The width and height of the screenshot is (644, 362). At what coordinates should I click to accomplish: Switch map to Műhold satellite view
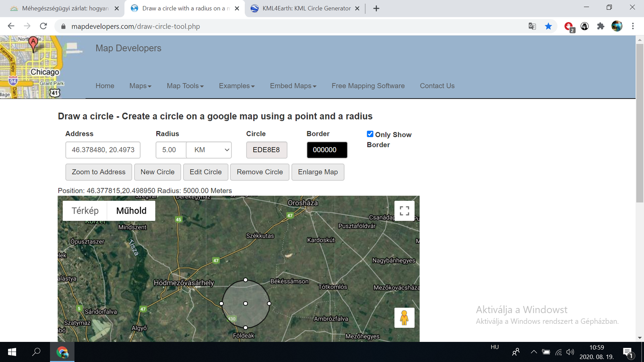[131, 211]
